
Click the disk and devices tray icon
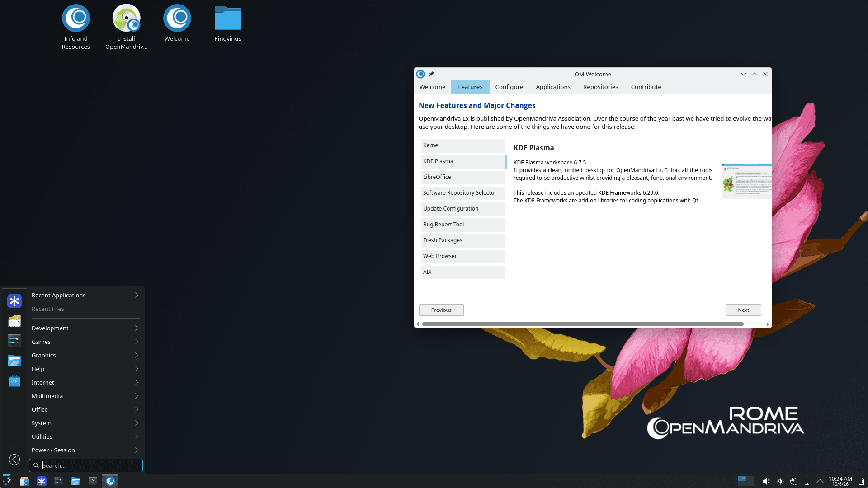point(794,481)
